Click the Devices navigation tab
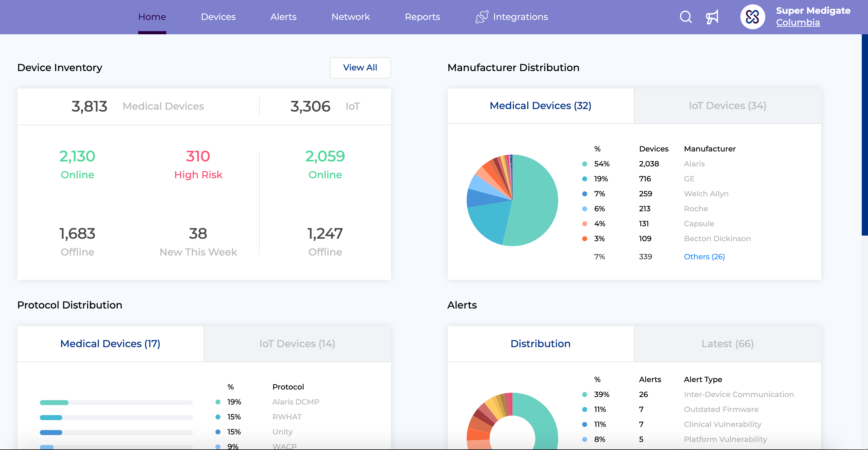 219,17
